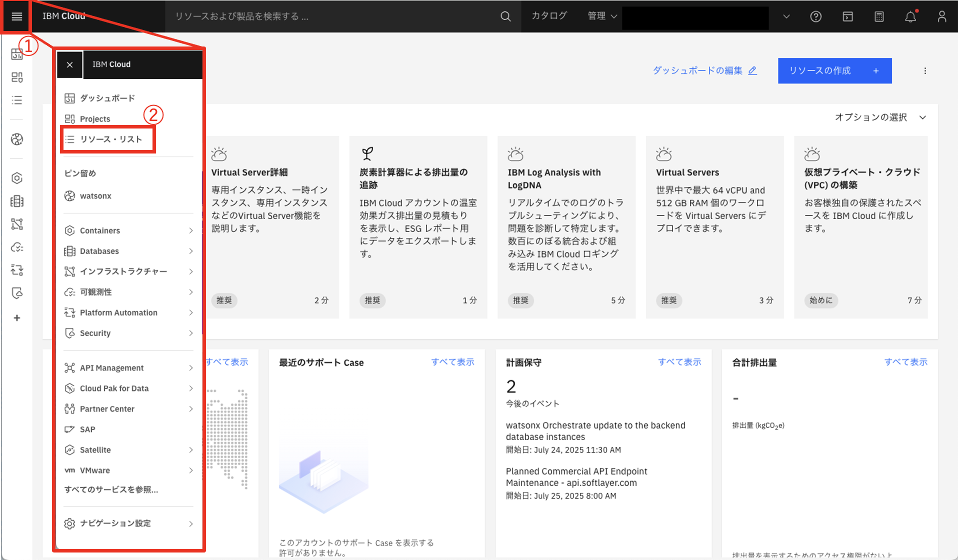Select リソース・リスト in navigation menu
This screenshot has width=958, height=560.
click(x=110, y=139)
